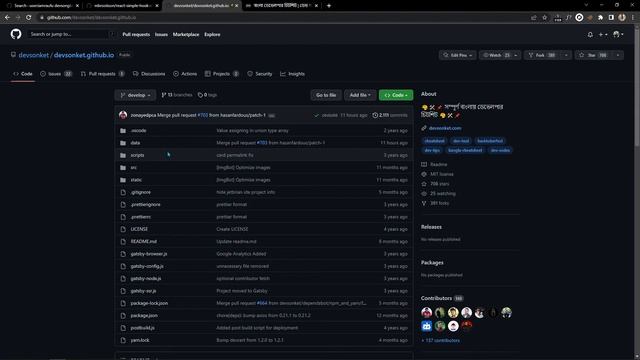Click Marketplace in top navigation
Viewport: 640px width, 360px height.
coord(186,35)
